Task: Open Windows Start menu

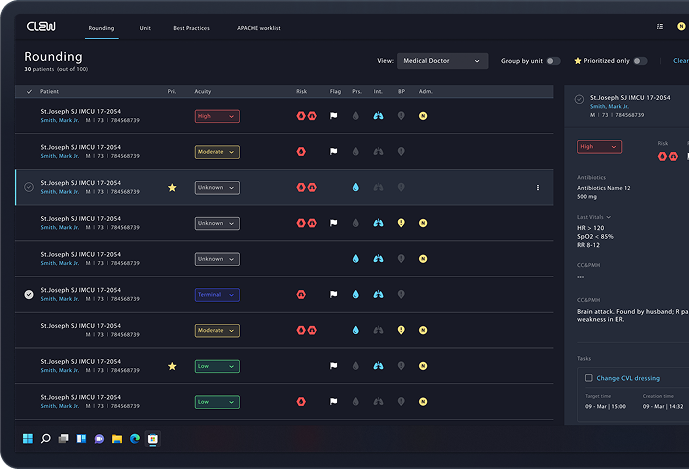Action: [x=28, y=438]
